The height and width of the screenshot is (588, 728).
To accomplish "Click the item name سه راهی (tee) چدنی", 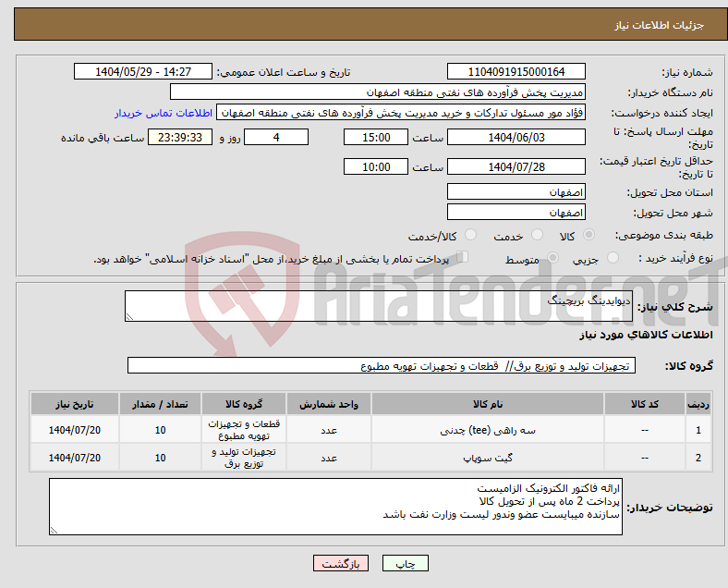I will click(488, 430).
